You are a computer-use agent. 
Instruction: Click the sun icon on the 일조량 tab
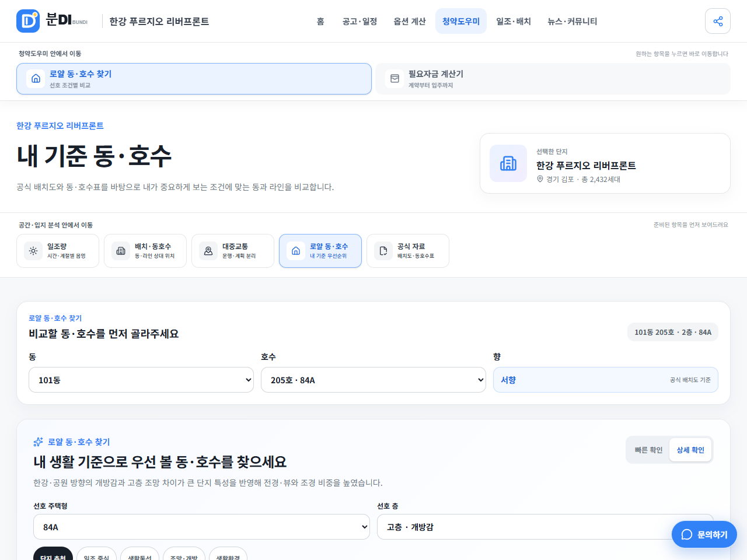point(33,251)
